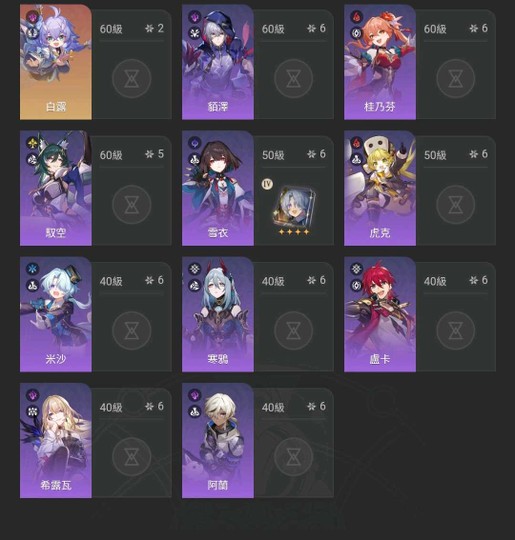Select the Quantum element icon on 希露瓦's card
Image resolution: width=515 pixels, height=540 pixels.
pyautogui.click(x=32, y=395)
